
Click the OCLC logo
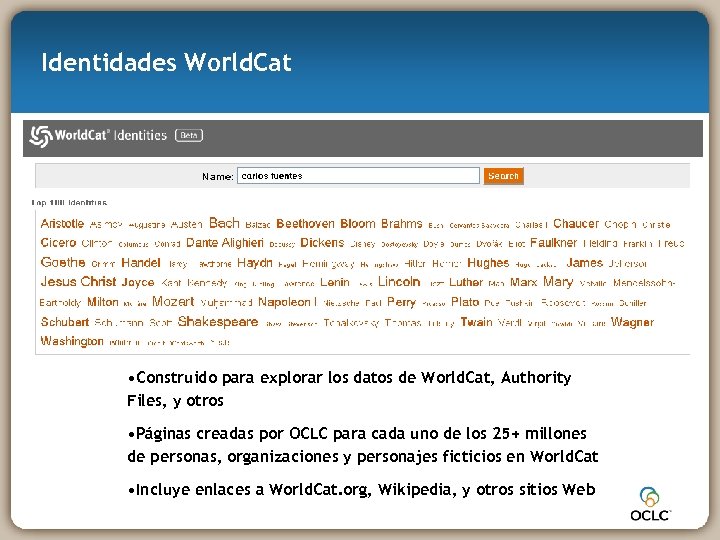[650, 504]
